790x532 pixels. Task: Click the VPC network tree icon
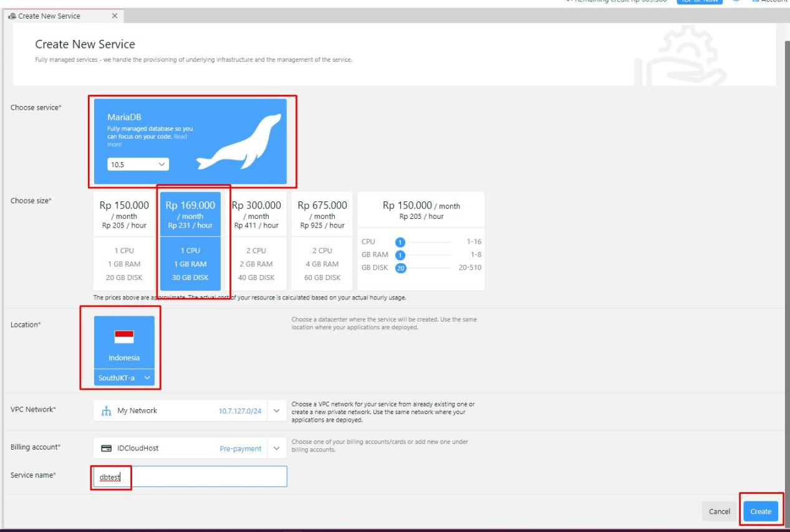[106, 410]
